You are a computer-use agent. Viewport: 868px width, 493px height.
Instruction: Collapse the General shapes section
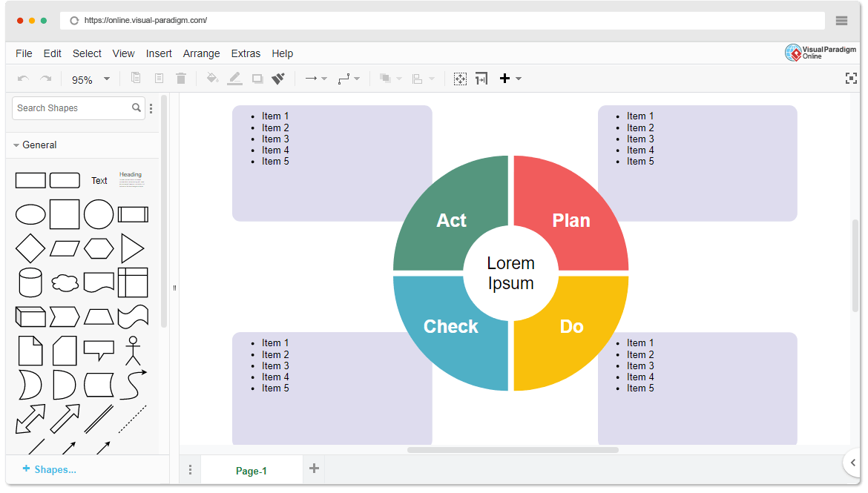pos(35,145)
